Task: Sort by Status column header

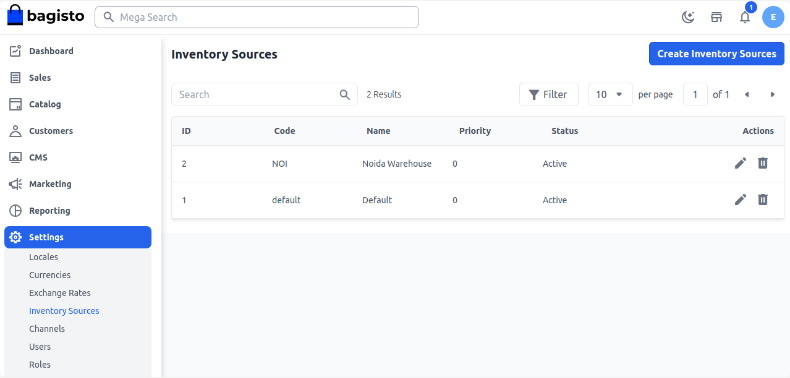Action: point(565,131)
